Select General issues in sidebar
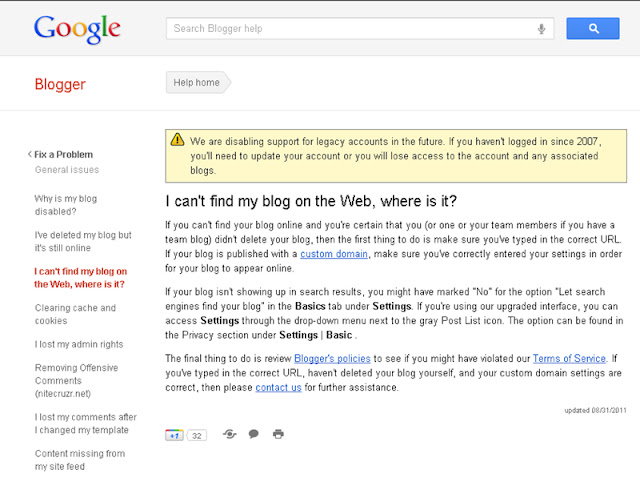This screenshot has height=478, width=640. pos(67,170)
